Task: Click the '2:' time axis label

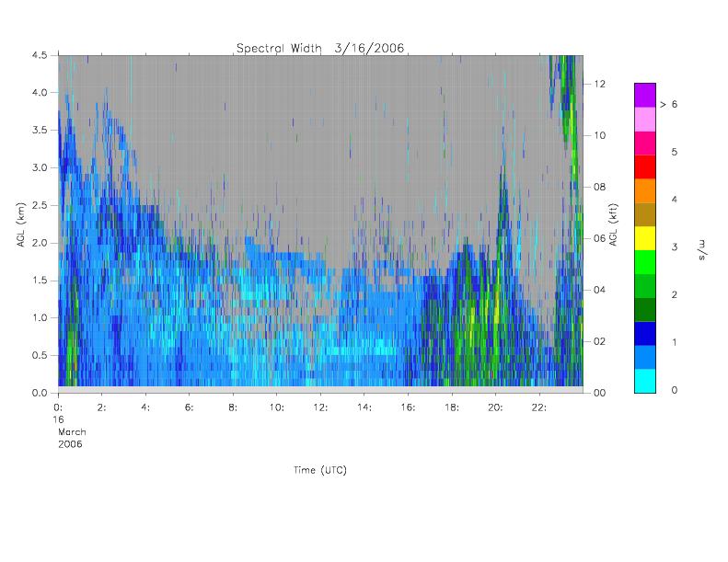Action: (x=101, y=407)
